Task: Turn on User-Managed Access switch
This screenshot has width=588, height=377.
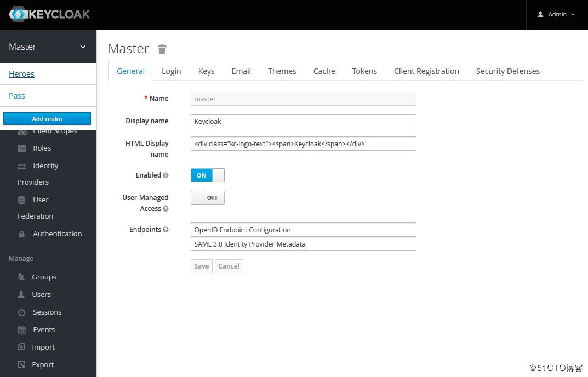Action: [x=208, y=198]
